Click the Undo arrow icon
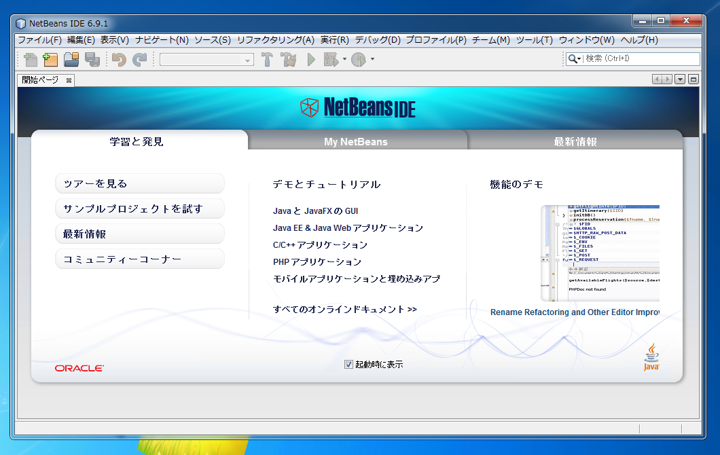 pyautogui.click(x=119, y=60)
